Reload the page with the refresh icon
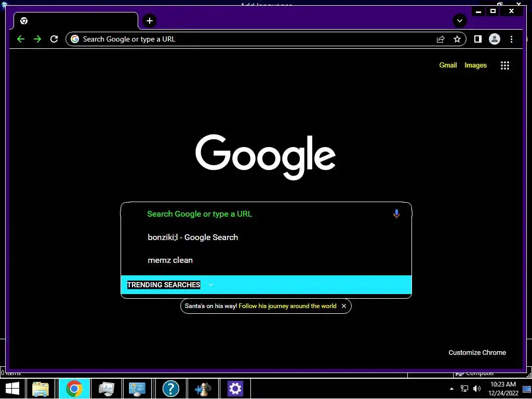This screenshot has width=532, height=399. (54, 39)
